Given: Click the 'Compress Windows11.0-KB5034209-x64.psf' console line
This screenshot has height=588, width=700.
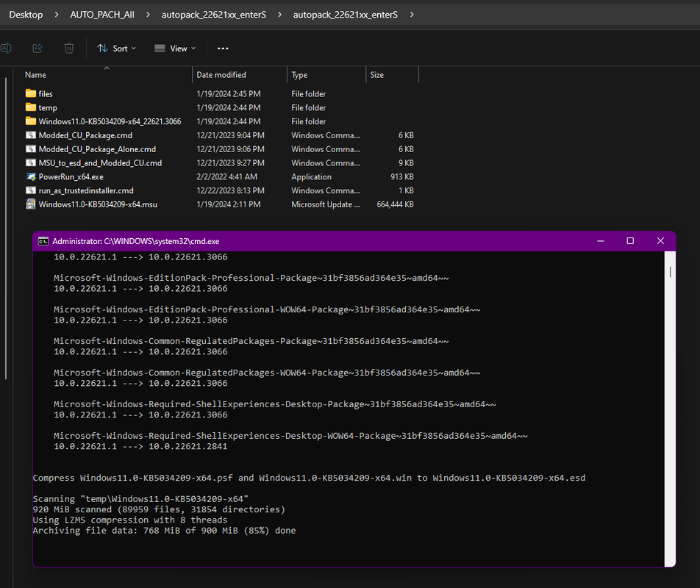Looking at the screenshot, I should (309, 478).
